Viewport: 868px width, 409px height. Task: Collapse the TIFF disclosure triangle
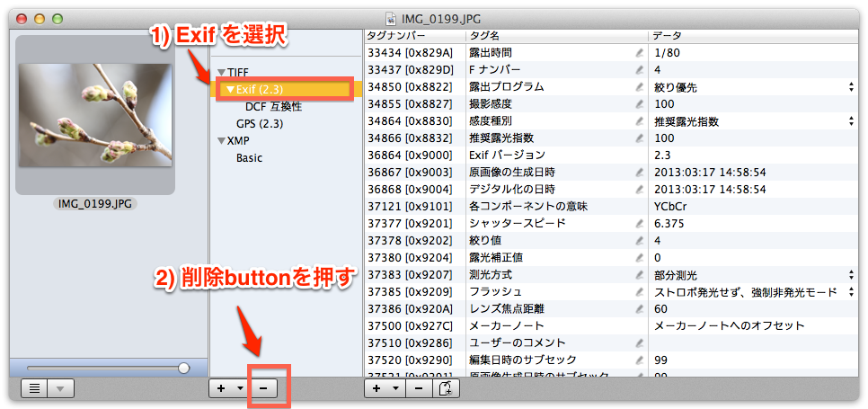221,73
